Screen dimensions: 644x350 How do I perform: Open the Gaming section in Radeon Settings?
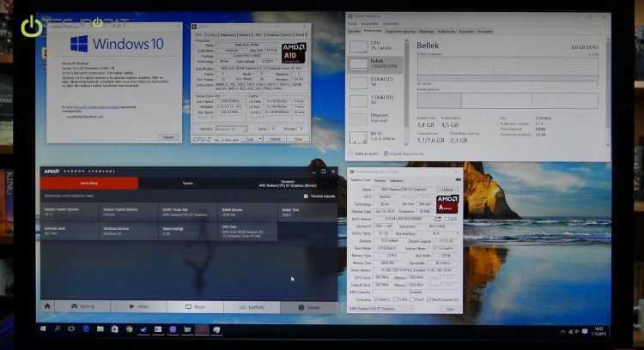(82, 306)
